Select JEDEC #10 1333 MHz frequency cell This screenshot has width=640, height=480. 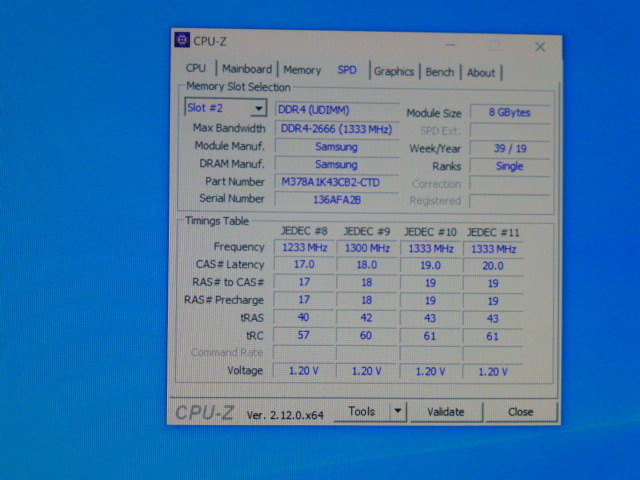click(431, 249)
